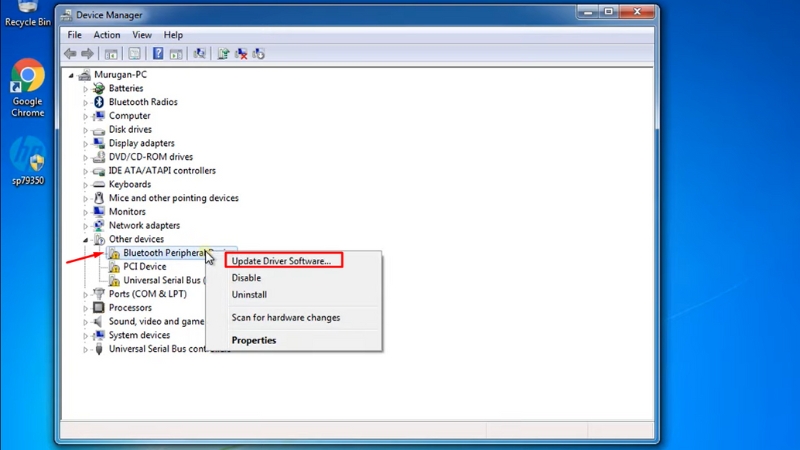Open the View menu

click(142, 35)
